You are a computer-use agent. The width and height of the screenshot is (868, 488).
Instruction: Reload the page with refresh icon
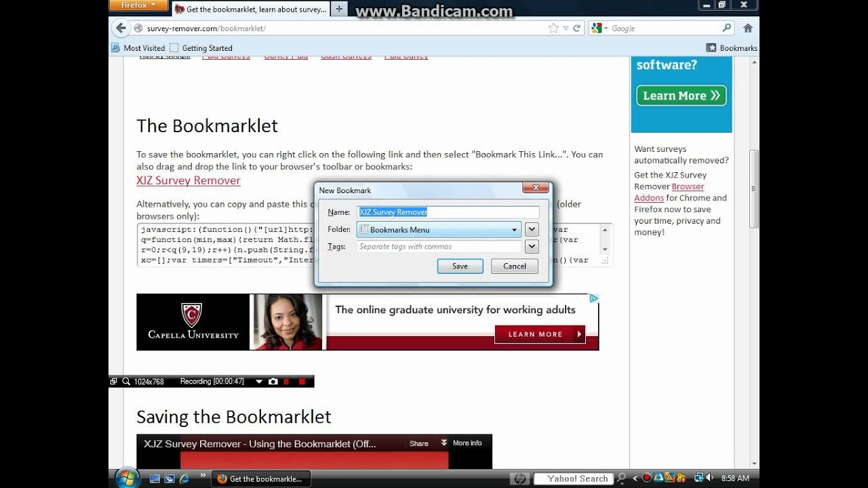[x=577, y=28]
